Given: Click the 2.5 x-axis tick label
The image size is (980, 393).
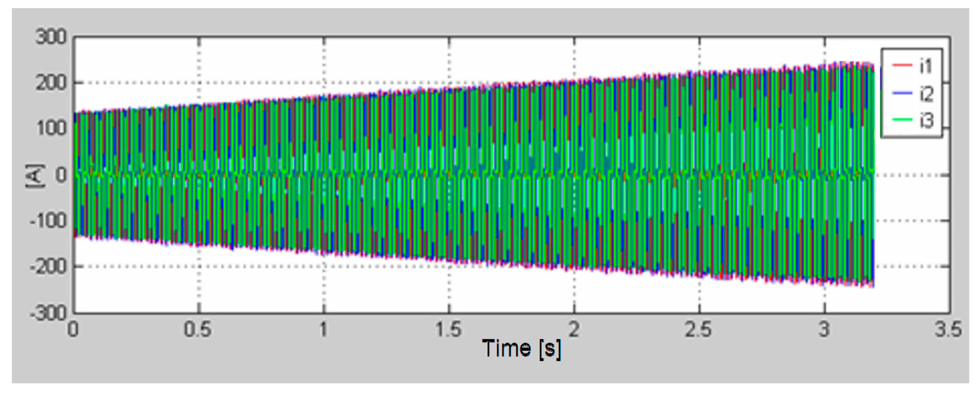Looking at the screenshot, I should 698,329.
